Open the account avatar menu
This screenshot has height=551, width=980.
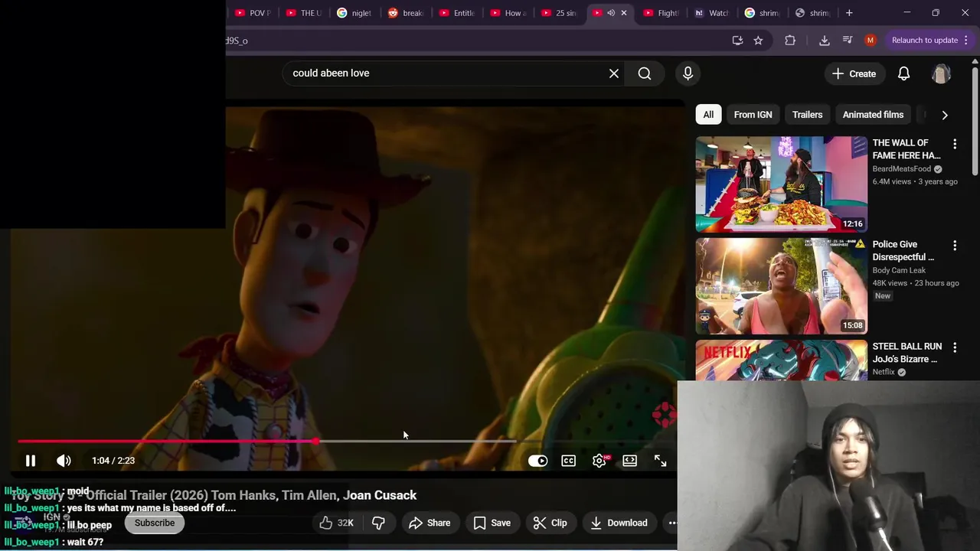(x=941, y=73)
